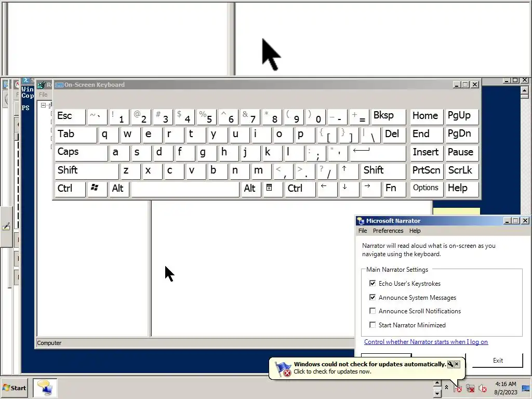Click the context menu key on keyboard
532x399 pixels.
point(272,189)
